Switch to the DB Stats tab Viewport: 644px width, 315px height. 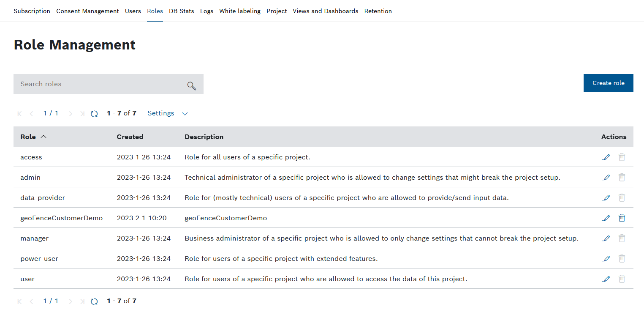(x=182, y=11)
